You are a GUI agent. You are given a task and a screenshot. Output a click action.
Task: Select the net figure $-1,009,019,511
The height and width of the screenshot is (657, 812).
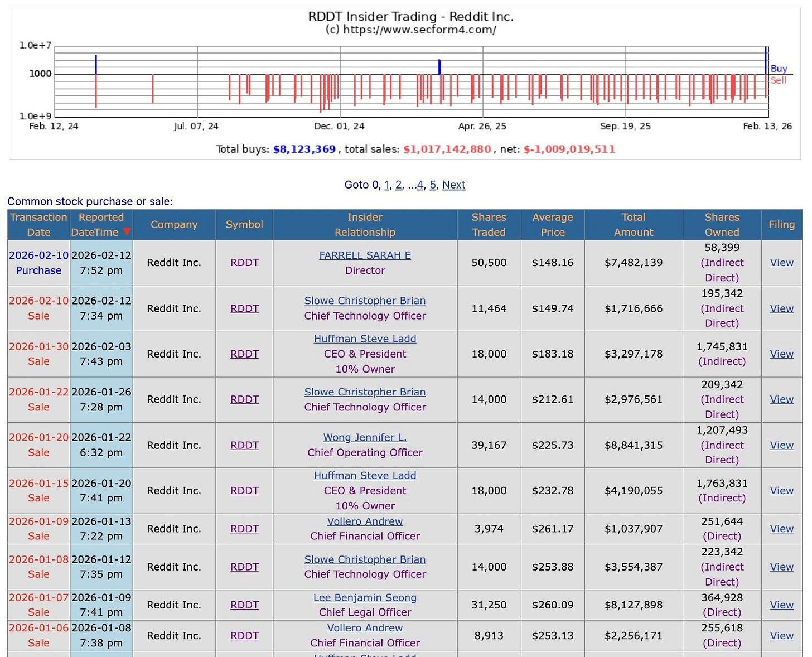(569, 149)
